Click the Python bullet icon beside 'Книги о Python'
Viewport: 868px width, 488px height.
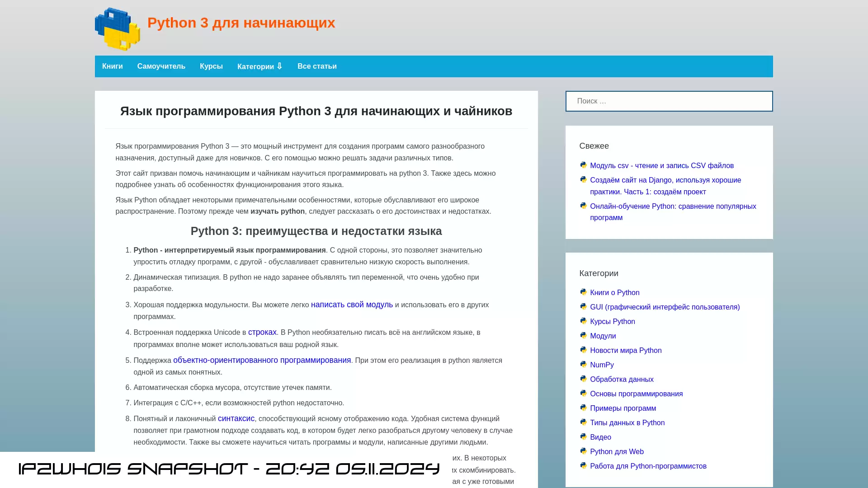[583, 292]
